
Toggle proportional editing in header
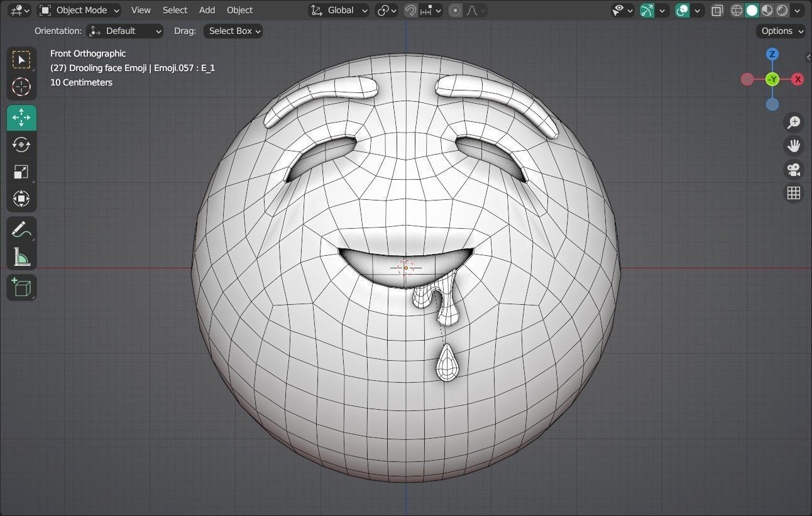coord(456,10)
